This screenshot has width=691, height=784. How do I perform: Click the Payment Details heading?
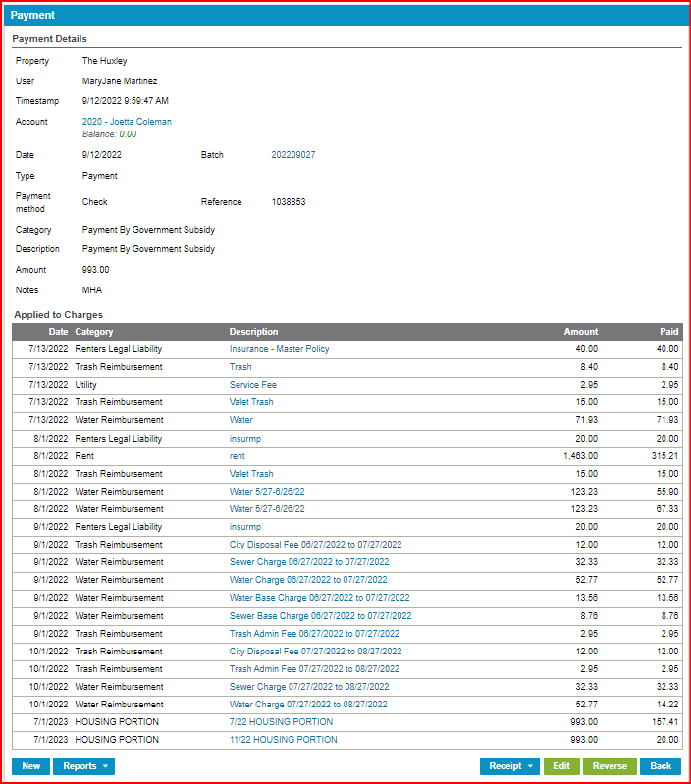point(49,39)
